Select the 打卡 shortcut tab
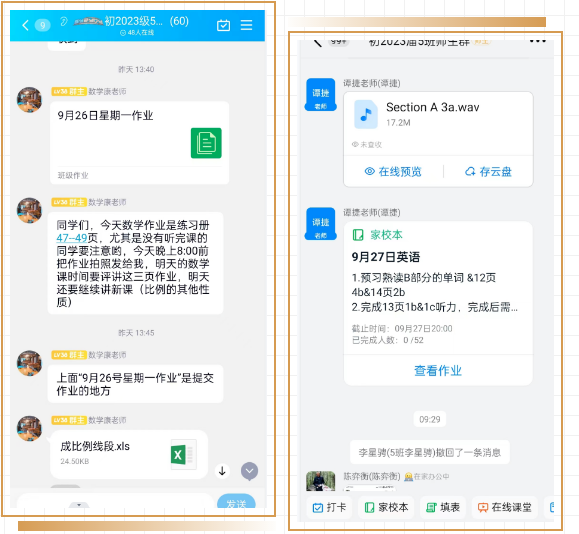The height and width of the screenshot is (534, 579). (x=329, y=507)
